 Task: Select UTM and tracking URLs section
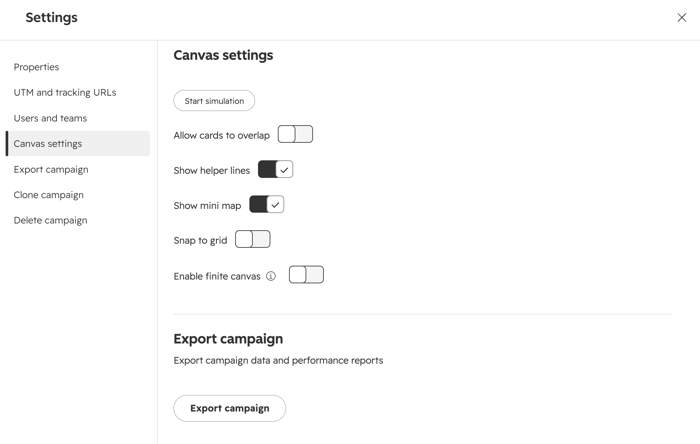[x=65, y=92]
